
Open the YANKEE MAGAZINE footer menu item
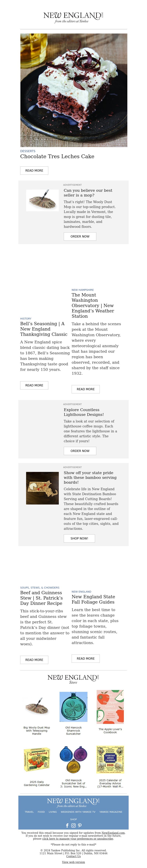click(x=111, y=812)
